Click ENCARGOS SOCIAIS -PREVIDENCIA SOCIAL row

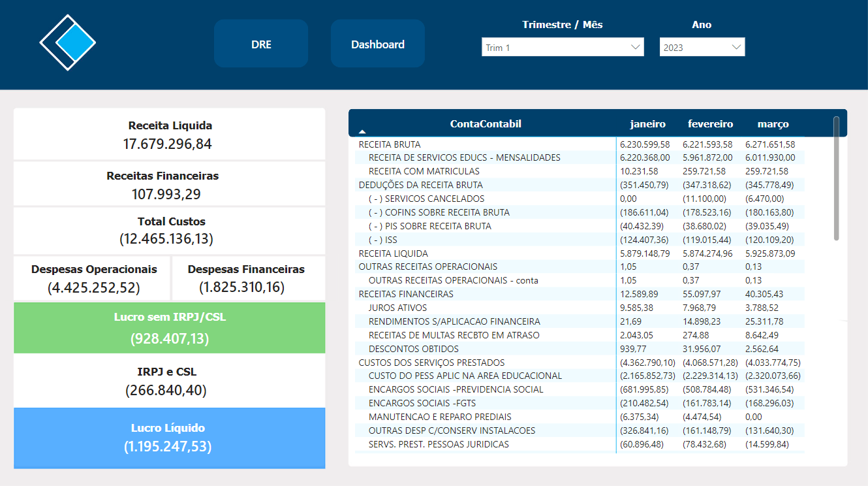pos(580,389)
